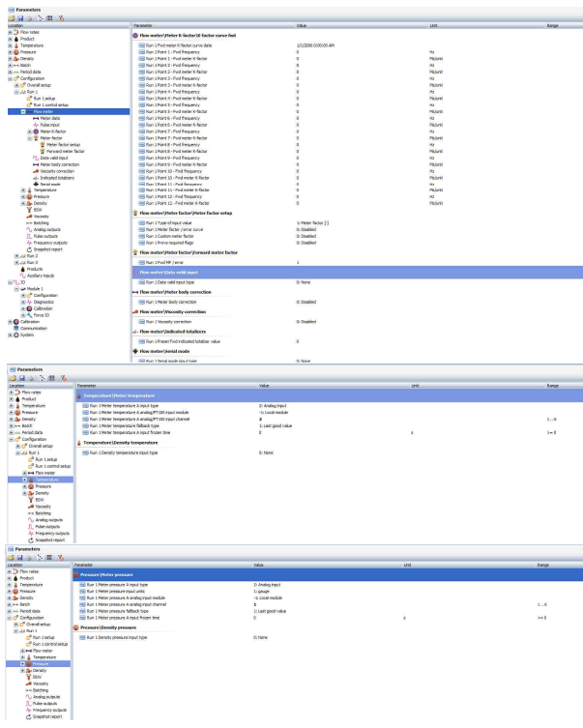The width and height of the screenshot is (583, 728).
Task: Select BSW node in Meter temperature panel tree
Action: (40, 500)
